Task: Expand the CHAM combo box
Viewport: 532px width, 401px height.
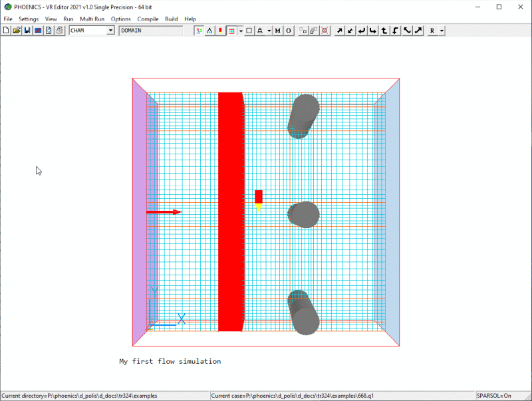Action: click(110, 31)
